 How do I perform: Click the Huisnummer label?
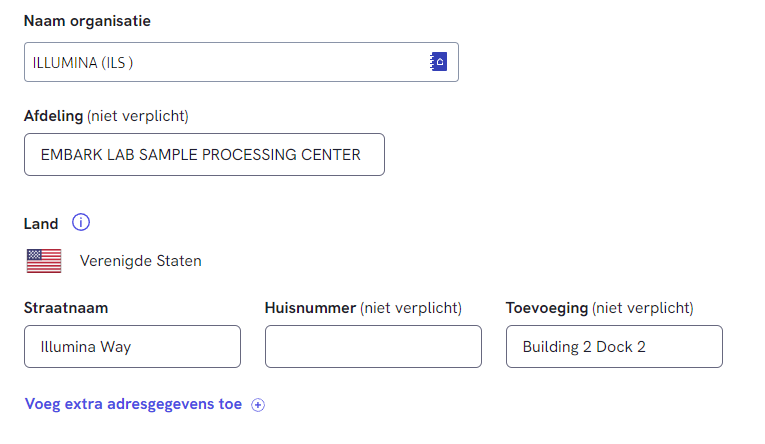point(309,308)
